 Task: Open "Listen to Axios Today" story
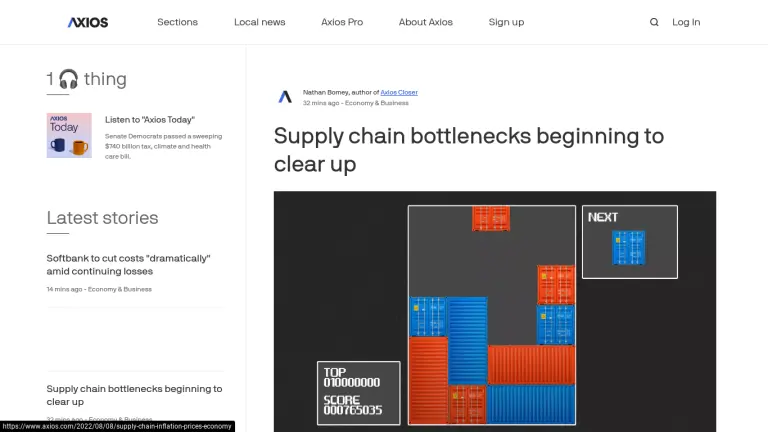pyautogui.click(x=150, y=120)
